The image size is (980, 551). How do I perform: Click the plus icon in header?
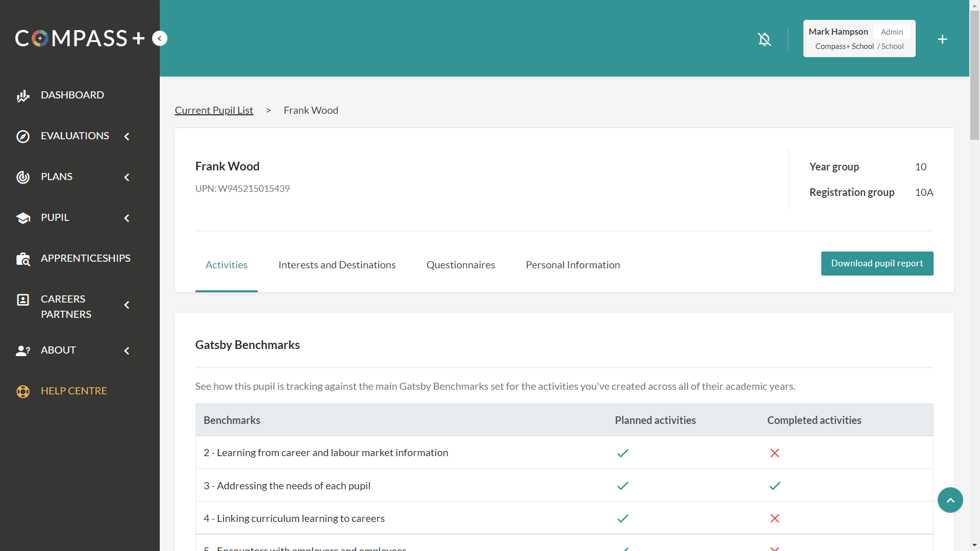point(942,39)
